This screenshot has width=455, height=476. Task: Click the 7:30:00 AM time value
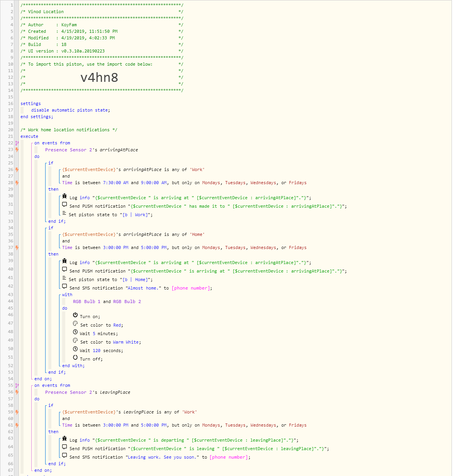click(115, 183)
